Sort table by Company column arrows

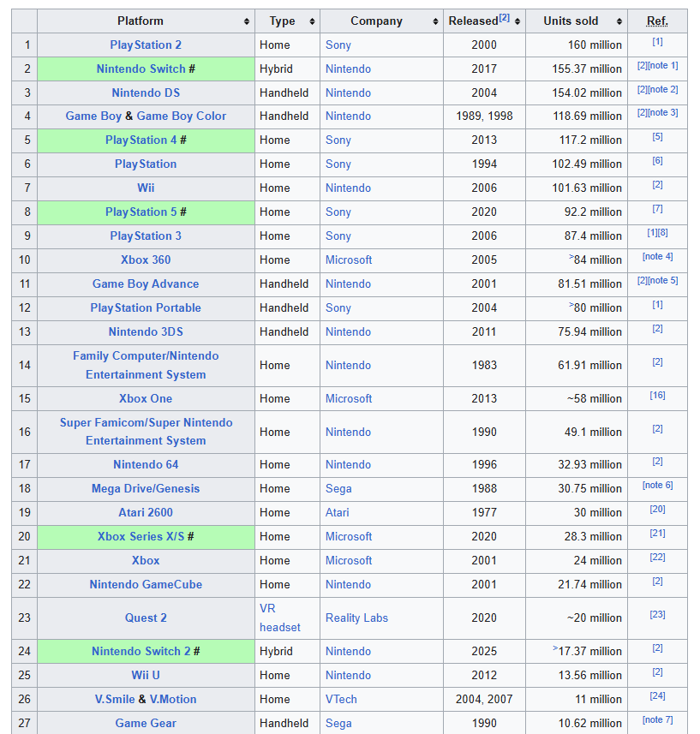435,21
